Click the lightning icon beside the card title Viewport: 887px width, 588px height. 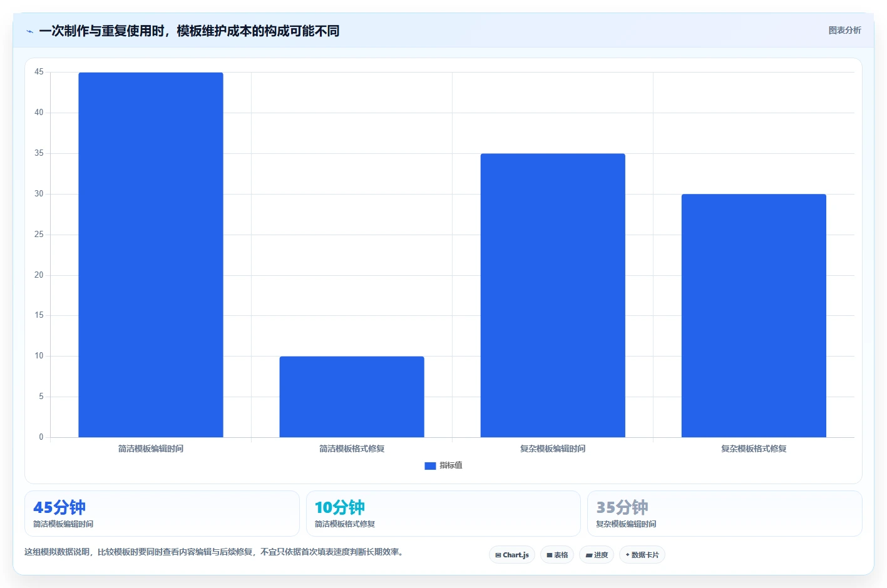pyautogui.click(x=29, y=31)
